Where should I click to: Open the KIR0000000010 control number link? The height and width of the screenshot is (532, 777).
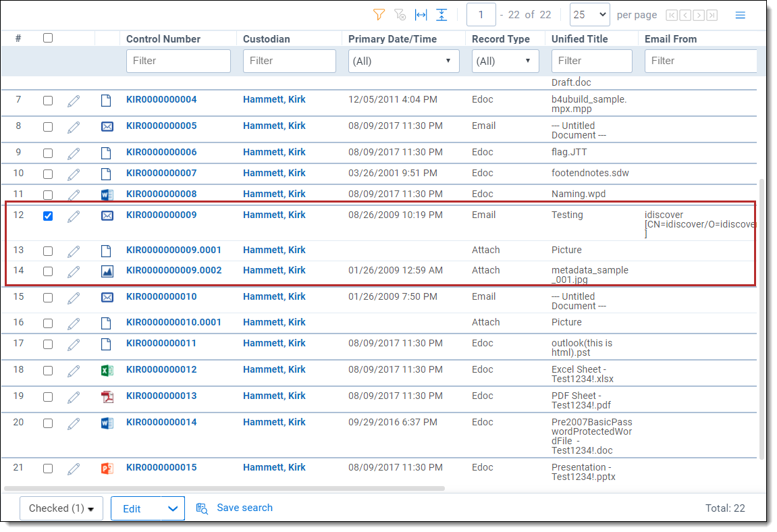(161, 297)
